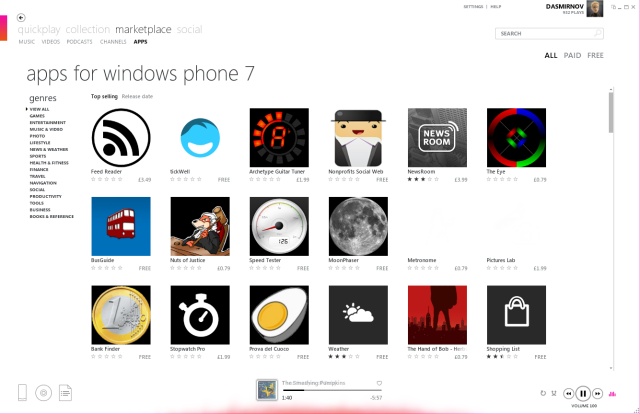Show All apps filter

coord(551,56)
